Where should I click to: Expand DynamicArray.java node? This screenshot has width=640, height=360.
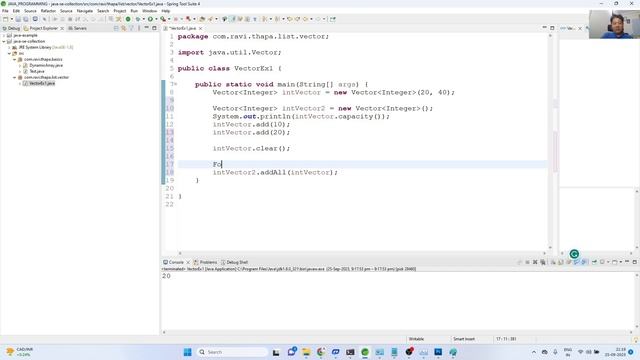[20, 65]
